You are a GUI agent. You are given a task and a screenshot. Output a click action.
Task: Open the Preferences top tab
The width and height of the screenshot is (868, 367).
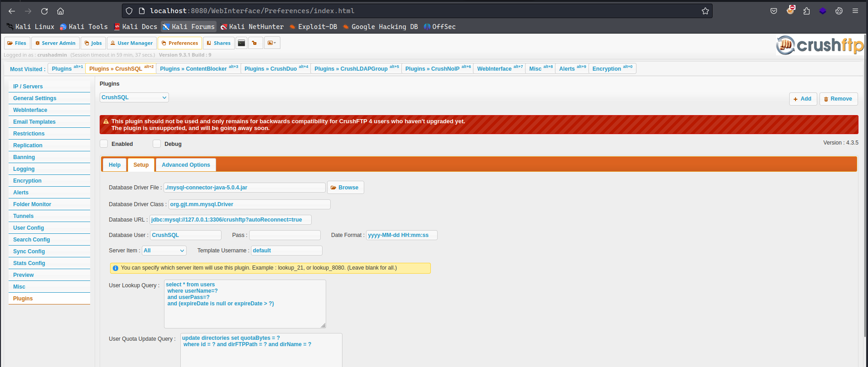(180, 43)
